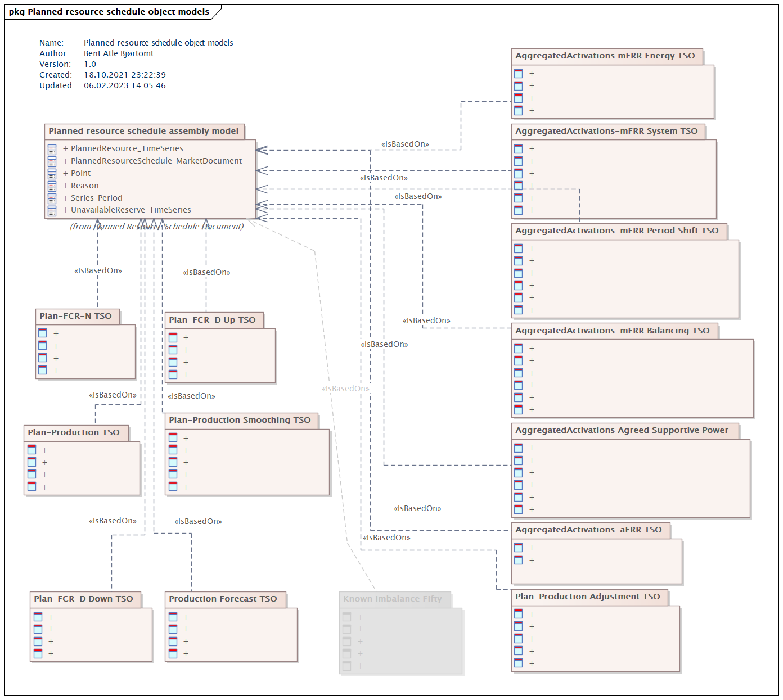Select the Plan-FCR-D Down TSO package title
The width and height of the screenshot is (783, 700).
[83, 599]
